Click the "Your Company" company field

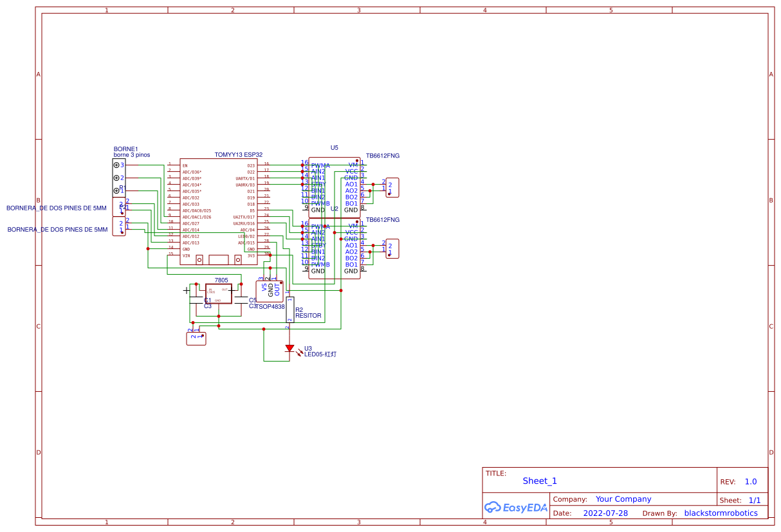tap(623, 499)
